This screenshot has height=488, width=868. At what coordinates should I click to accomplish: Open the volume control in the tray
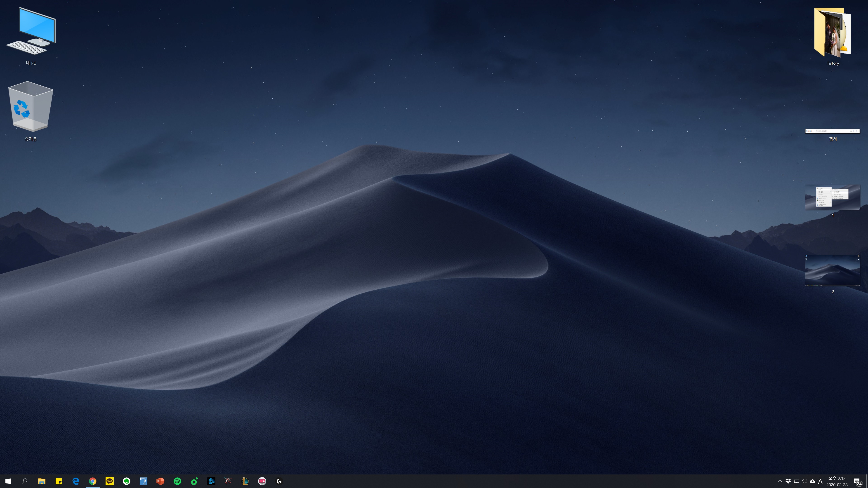(x=804, y=481)
